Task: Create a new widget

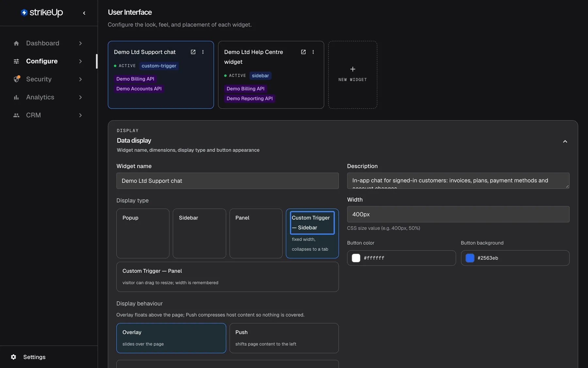Action: 353,75
